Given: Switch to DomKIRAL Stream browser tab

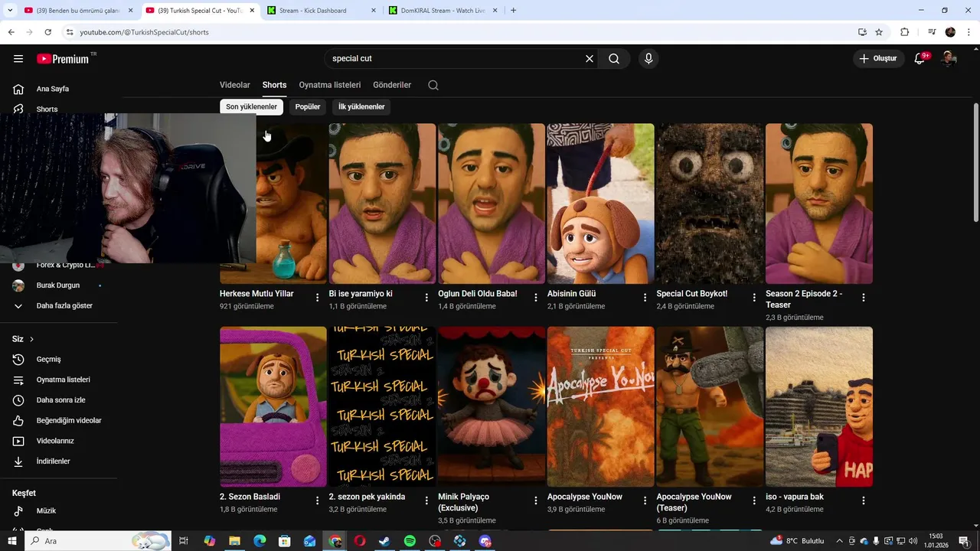Looking at the screenshot, I should click(443, 10).
